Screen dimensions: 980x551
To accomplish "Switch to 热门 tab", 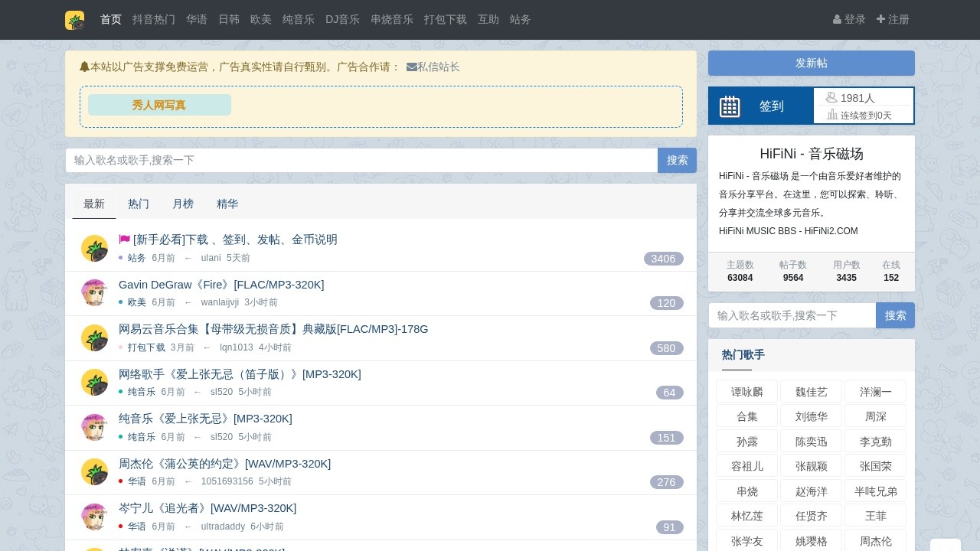I will pos(139,204).
